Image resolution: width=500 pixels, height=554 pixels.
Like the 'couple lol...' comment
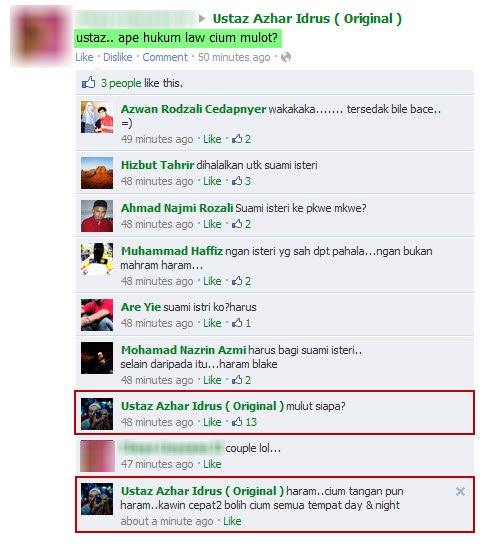click(x=212, y=464)
